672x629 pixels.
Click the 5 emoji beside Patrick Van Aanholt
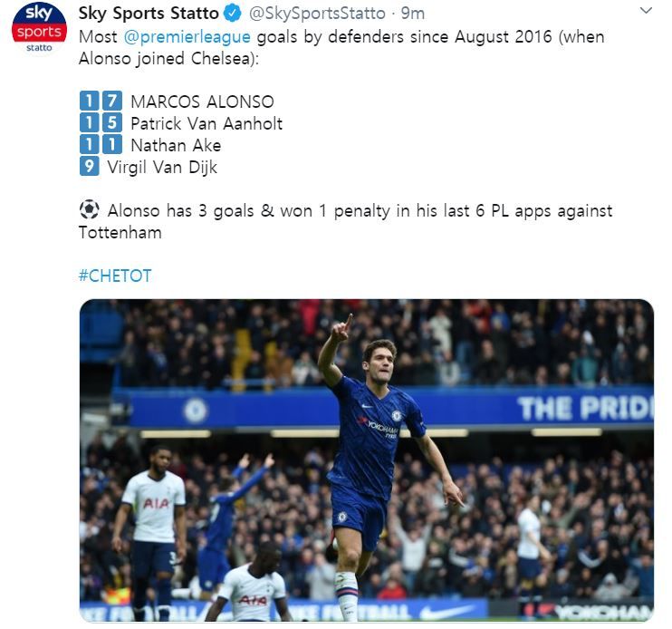coord(112,122)
